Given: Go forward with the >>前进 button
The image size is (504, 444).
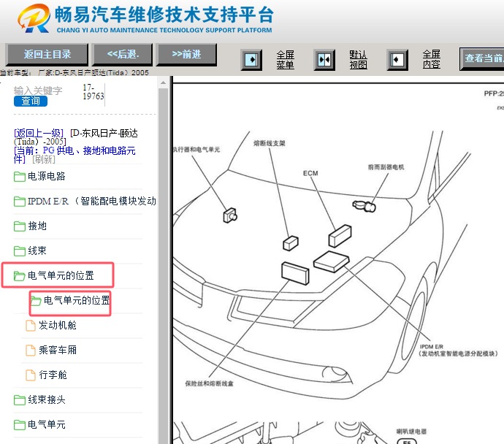Looking at the screenshot, I should click(186, 54).
